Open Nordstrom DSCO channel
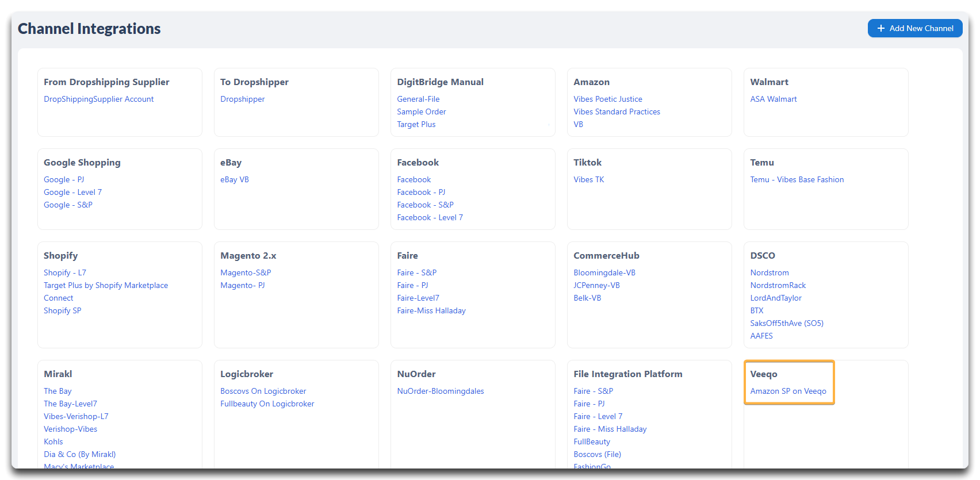Image resolution: width=980 pixels, height=480 pixels. click(770, 272)
